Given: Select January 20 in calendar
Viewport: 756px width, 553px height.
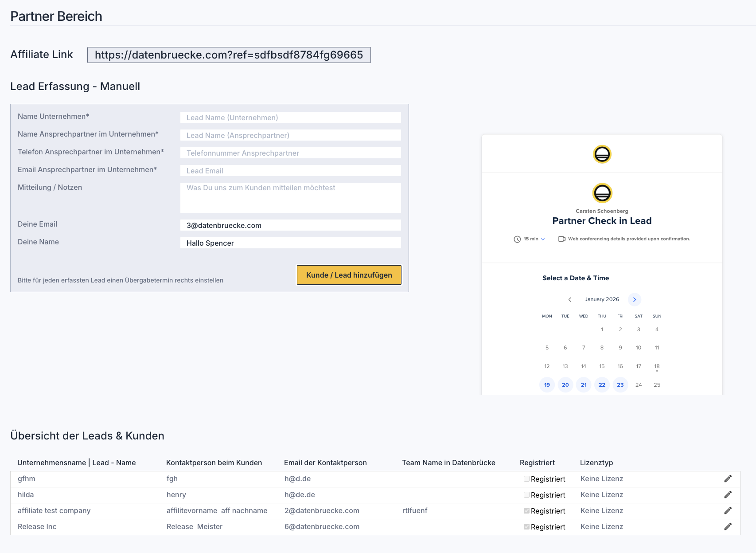Looking at the screenshot, I should (565, 385).
